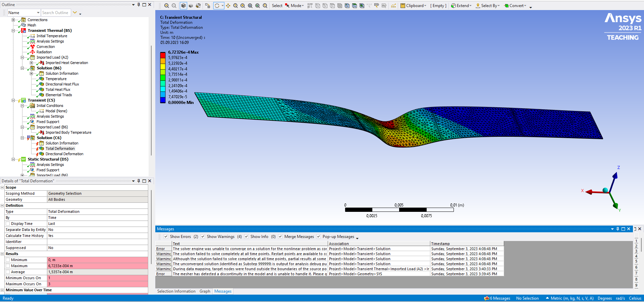Select the Rotate view tool

point(217,6)
